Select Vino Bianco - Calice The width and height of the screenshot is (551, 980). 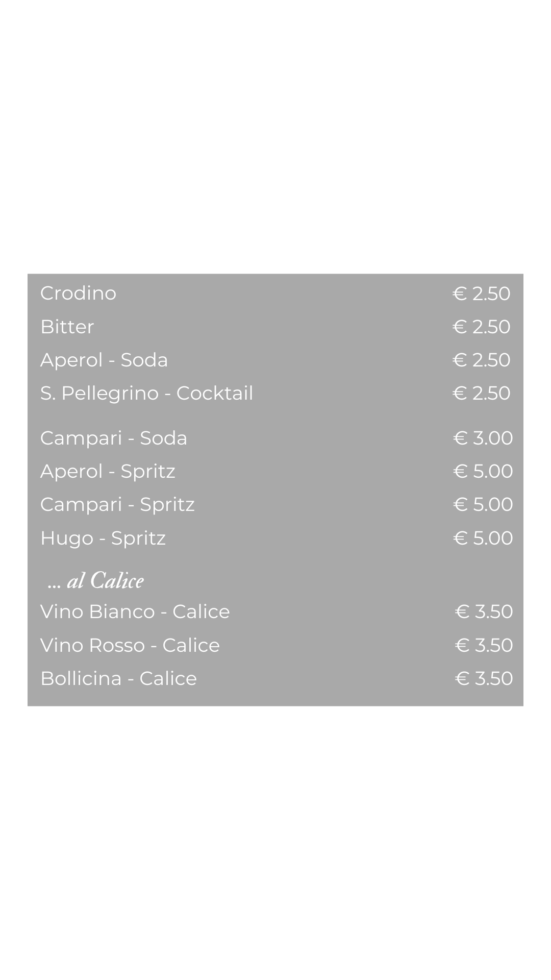135,611
